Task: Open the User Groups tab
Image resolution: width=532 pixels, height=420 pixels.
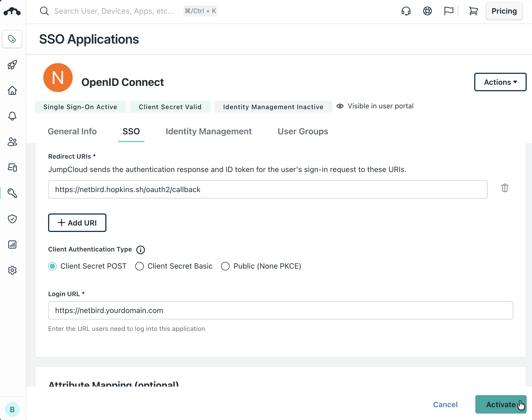Action: 303,131
